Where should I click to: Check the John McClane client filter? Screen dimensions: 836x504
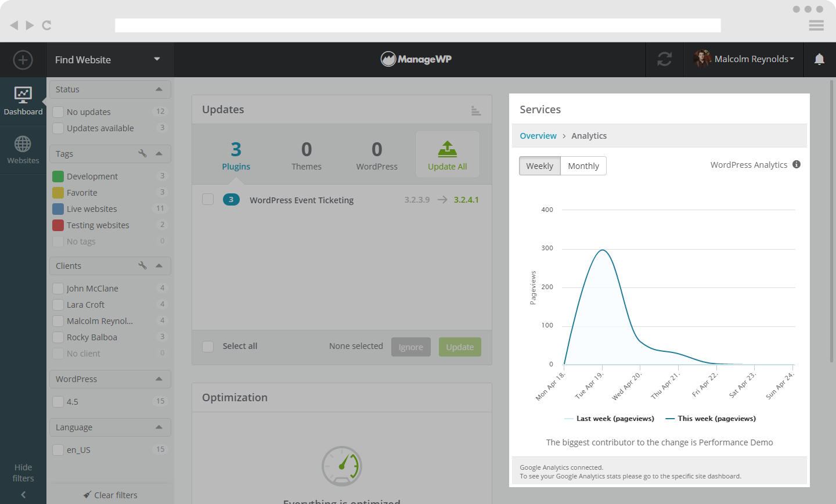(58, 288)
